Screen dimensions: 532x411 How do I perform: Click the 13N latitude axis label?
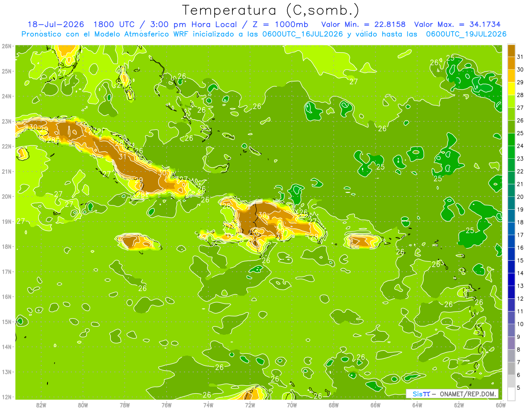point(7,372)
